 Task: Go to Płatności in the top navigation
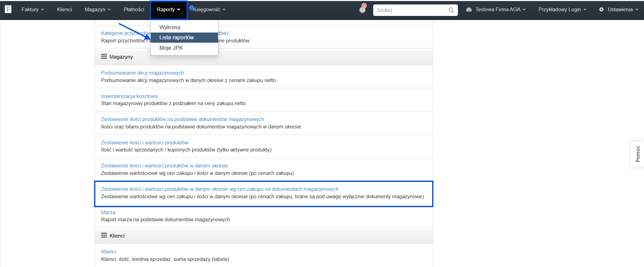click(134, 9)
